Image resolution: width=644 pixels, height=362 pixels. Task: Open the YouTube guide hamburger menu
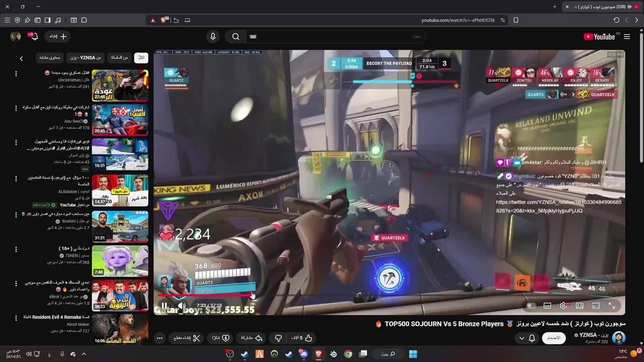[627, 37]
